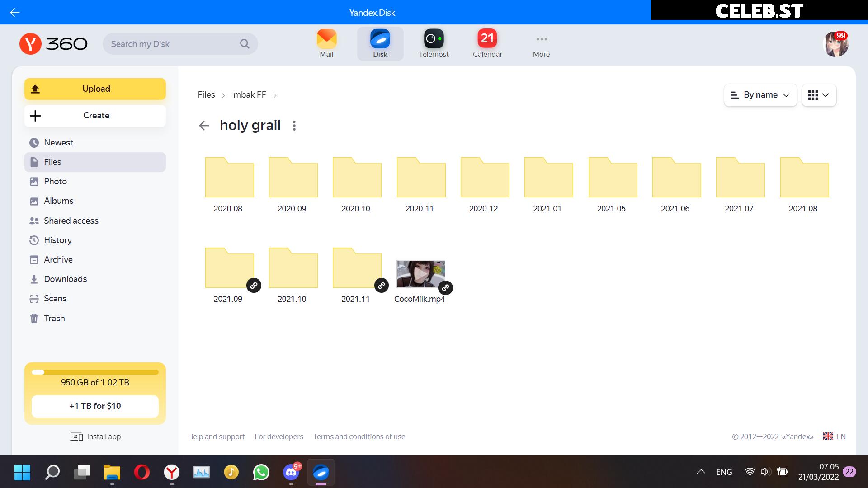
Task: Click Discord icon in Windows taskbar
Action: coord(291,473)
